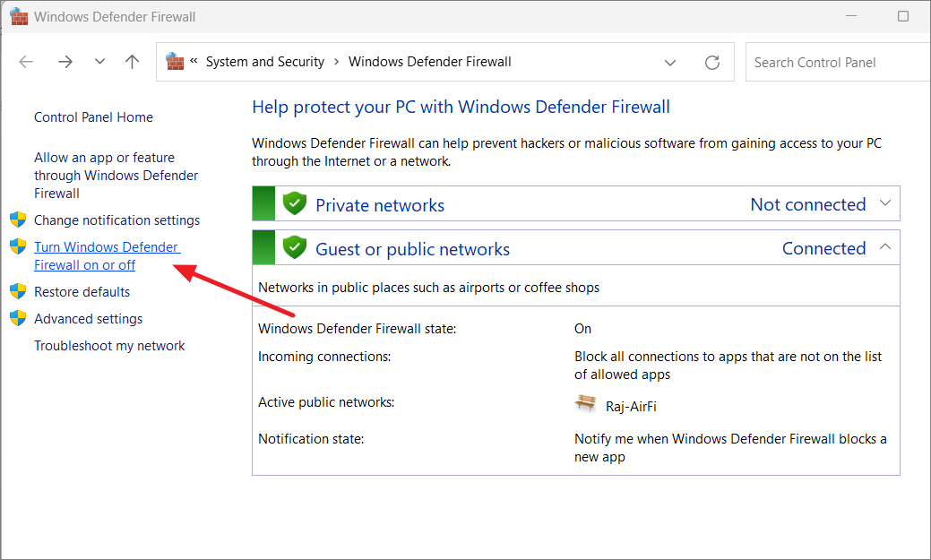
Task: Go back with the left arrow button
Action: [x=26, y=62]
